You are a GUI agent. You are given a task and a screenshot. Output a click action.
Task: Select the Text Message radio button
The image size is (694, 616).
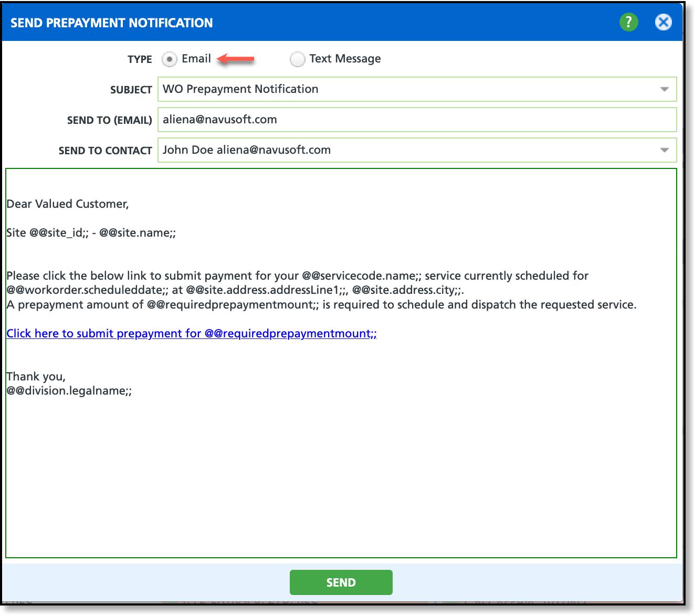click(x=297, y=59)
